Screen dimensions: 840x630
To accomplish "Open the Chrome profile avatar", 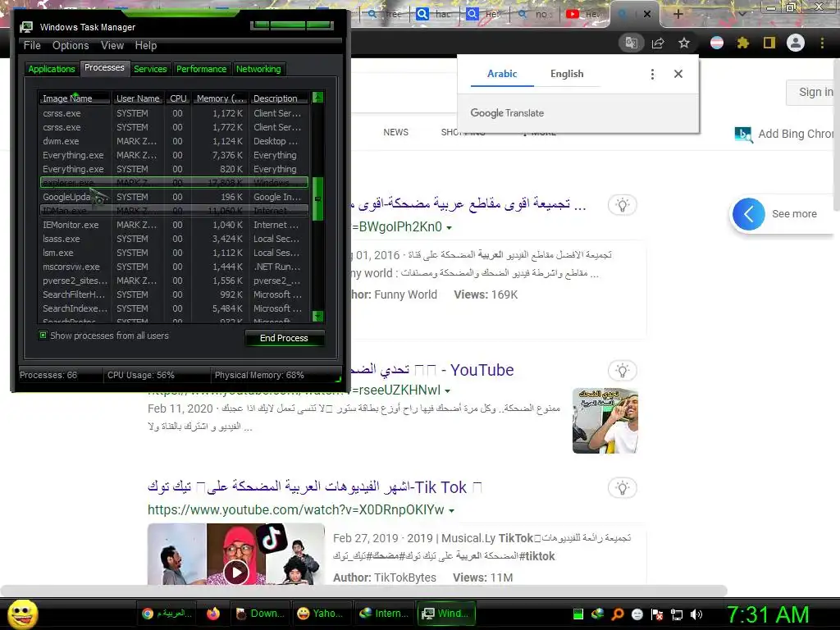I will 796,43.
